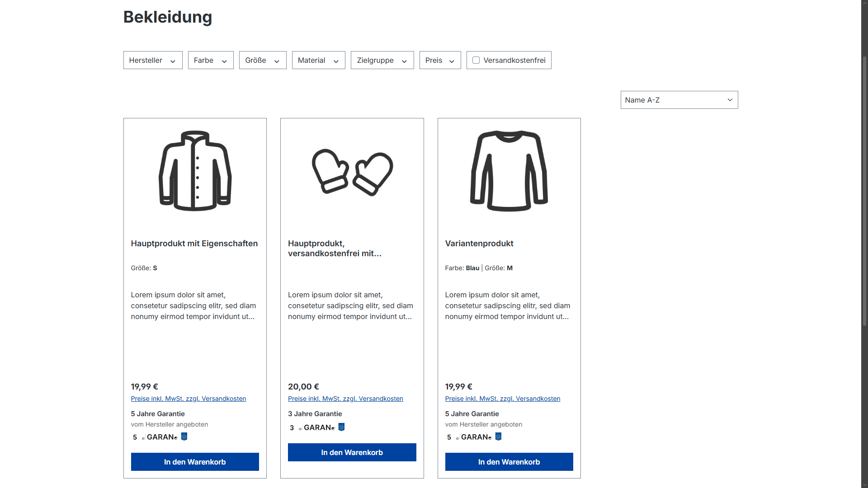Open the Name A-Z sorting select
Viewport: 868px width, 488px height.
pos(679,100)
